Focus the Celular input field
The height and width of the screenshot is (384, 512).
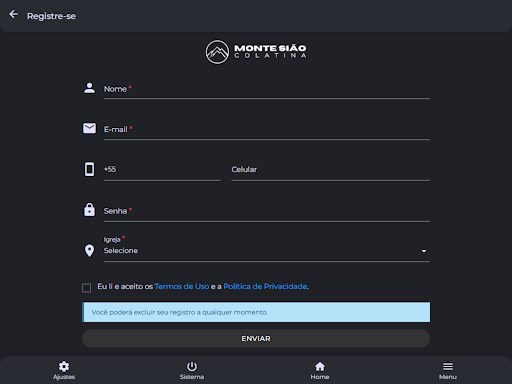331,170
